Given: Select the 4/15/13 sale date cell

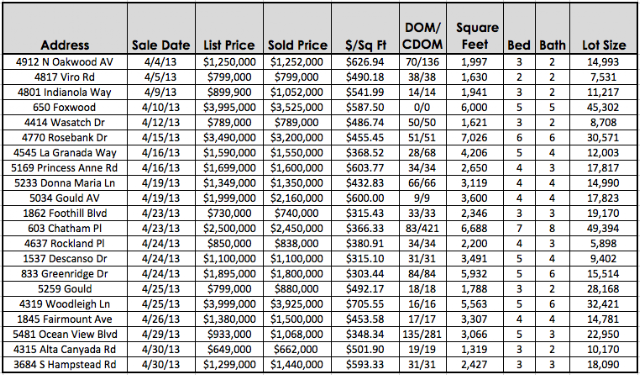Looking at the screenshot, I should tap(161, 138).
